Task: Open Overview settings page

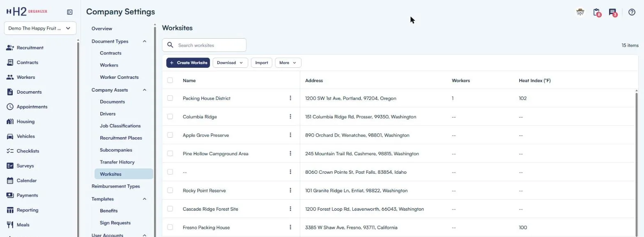Action: (102, 29)
